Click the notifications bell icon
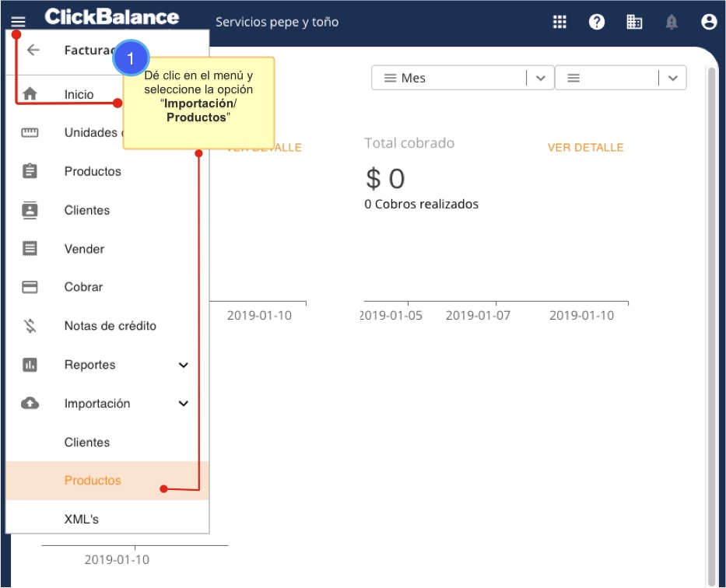The image size is (726, 588). [x=672, y=23]
